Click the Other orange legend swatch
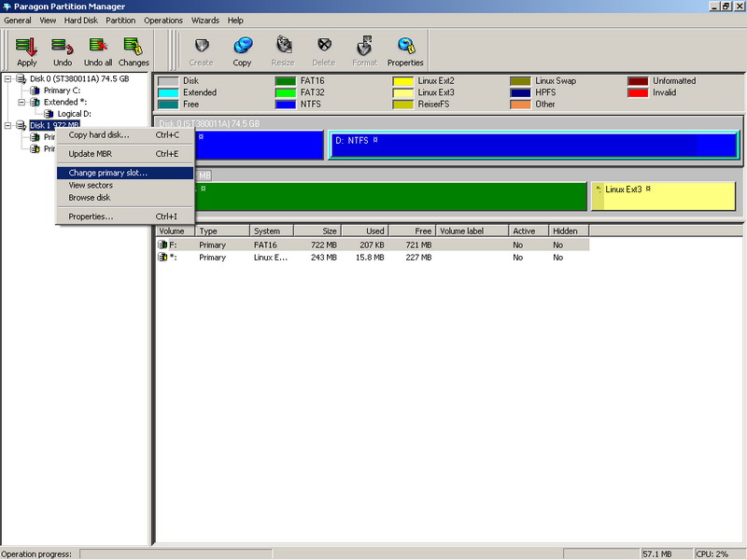The height and width of the screenshot is (560, 747). click(520, 105)
